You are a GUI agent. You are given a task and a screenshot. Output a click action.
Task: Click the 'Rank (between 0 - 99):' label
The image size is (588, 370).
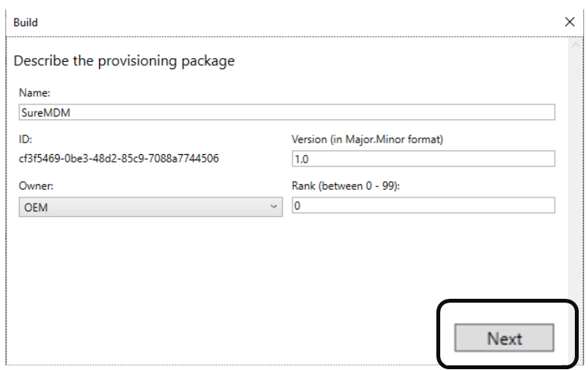point(346,186)
